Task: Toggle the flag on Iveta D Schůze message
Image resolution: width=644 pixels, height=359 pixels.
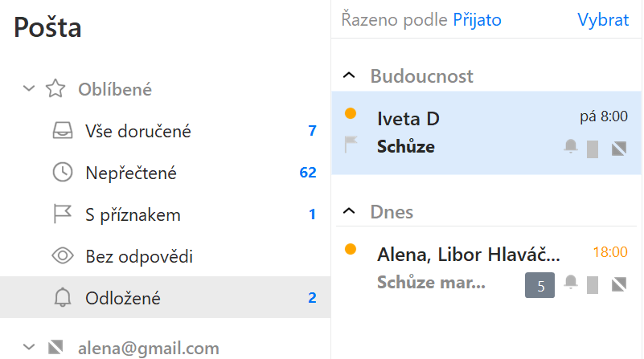Action: coord(351,145)
